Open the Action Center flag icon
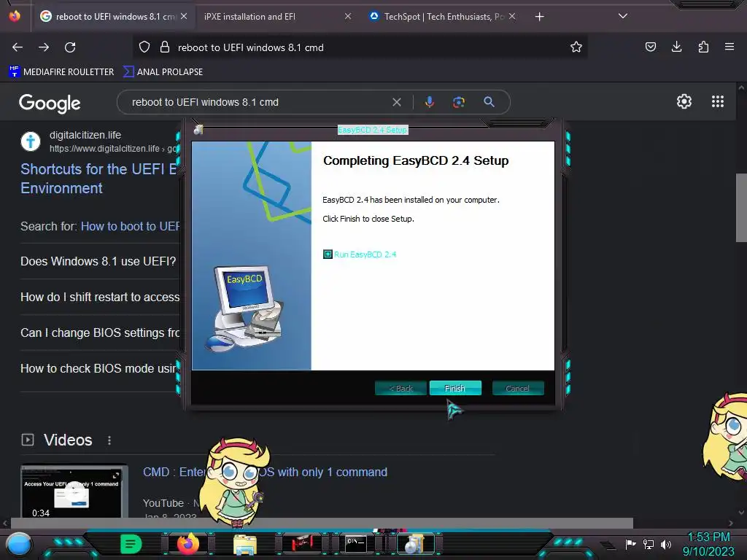Image resolution: width=747 pixels, height=560 pixels. pos(630,544)
